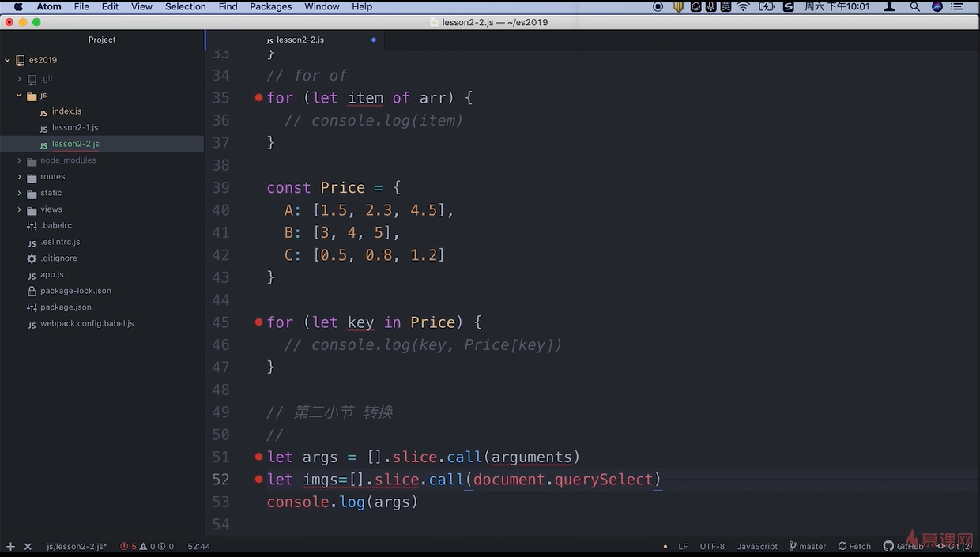Open the View menu
Image resolution: width=980 pixels, height=557 pixels.
141,6
